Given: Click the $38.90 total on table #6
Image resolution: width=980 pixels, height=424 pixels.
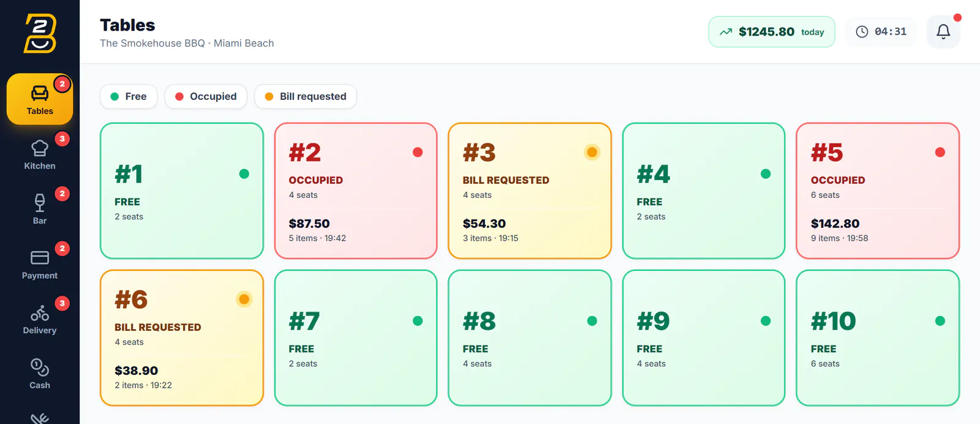Looking at the screenshot, I should (137, 371).
